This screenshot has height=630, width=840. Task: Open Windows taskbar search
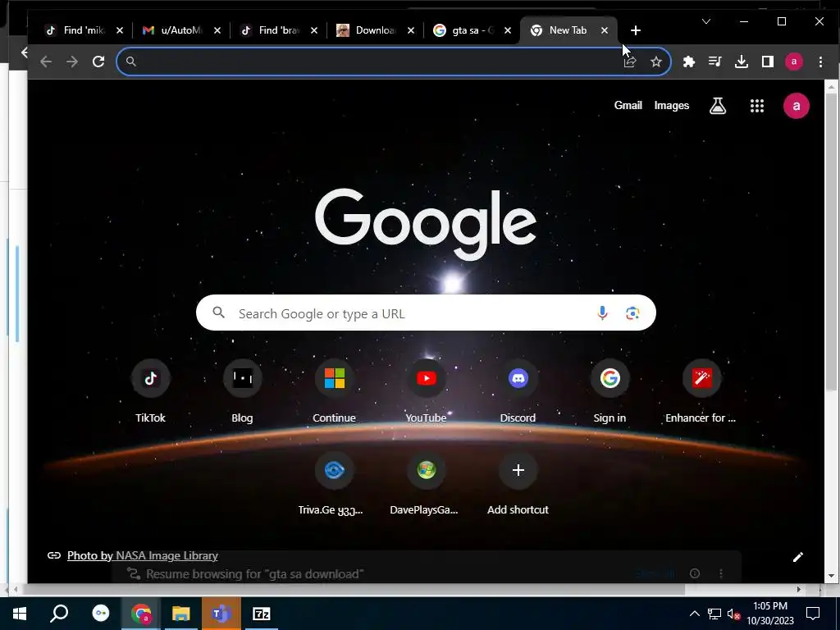[59, 614]
